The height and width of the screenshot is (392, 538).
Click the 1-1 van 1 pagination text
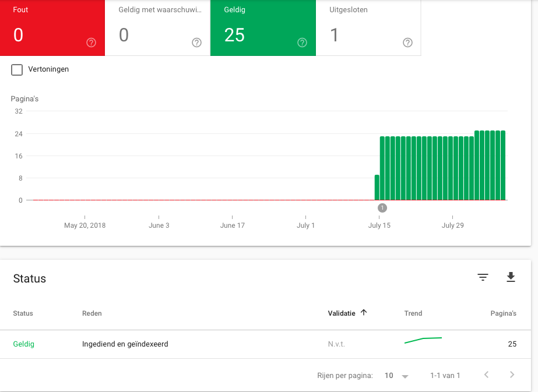(x=445, y=376)
